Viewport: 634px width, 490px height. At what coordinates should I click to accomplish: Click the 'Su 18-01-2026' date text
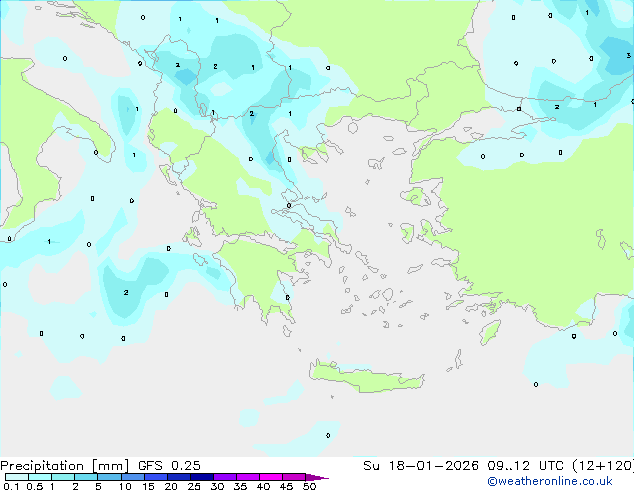[421, 466]
